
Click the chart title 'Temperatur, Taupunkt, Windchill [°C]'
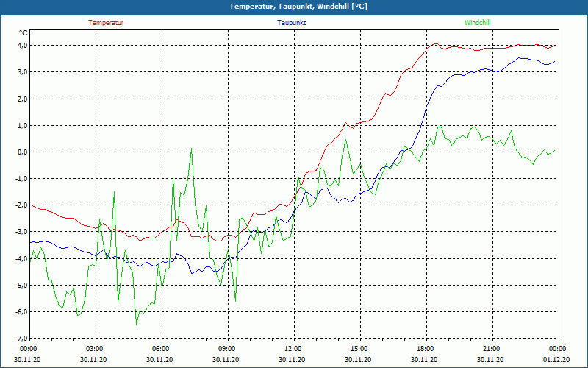298,7
